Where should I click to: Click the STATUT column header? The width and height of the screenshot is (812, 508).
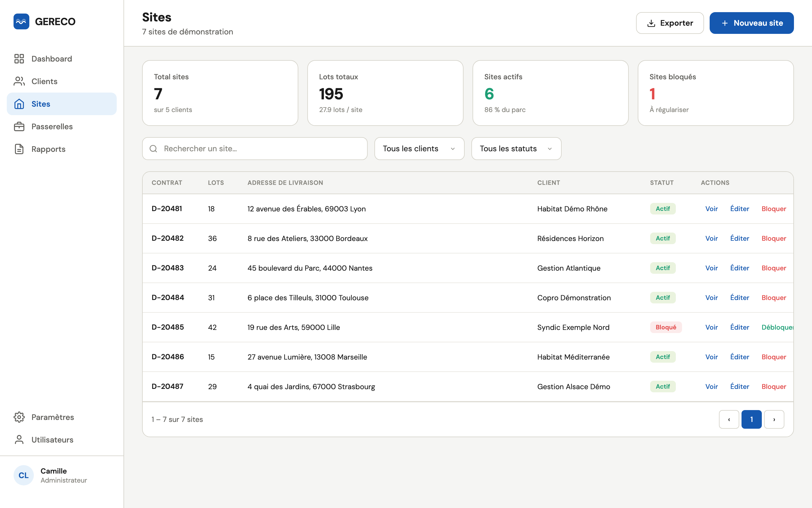(x=662, y=183)
